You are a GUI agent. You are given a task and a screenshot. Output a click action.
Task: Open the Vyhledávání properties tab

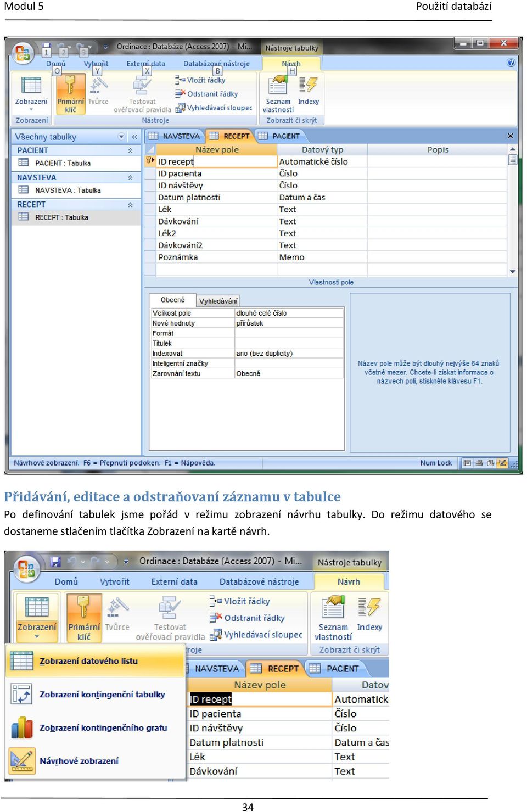click(218, 301)
